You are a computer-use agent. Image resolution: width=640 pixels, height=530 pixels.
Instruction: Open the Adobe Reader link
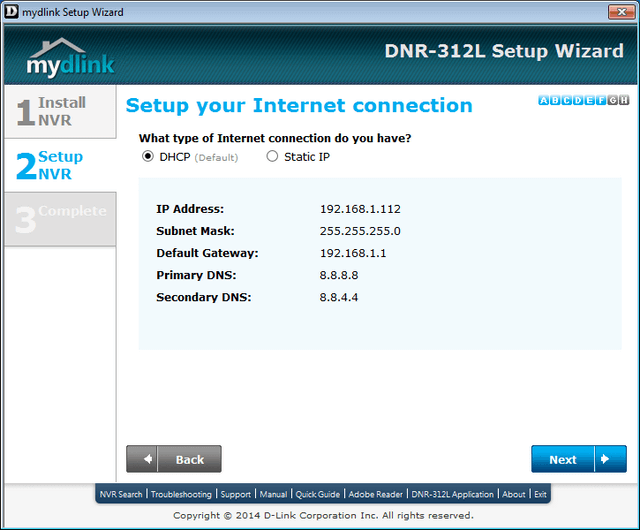[x=376, y=494]
